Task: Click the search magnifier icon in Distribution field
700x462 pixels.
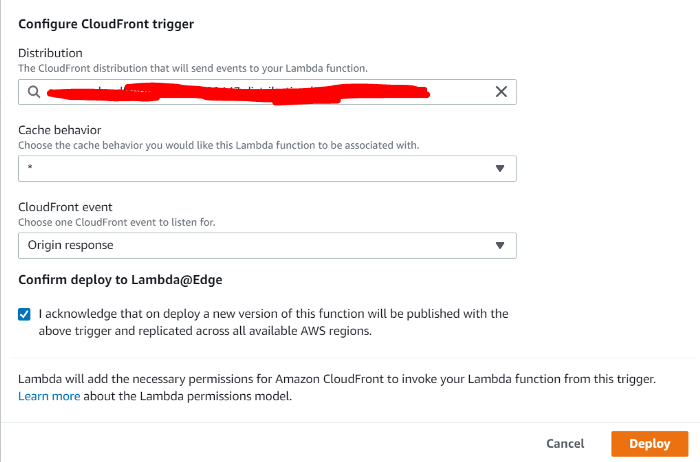Action: tap(33, 92)
